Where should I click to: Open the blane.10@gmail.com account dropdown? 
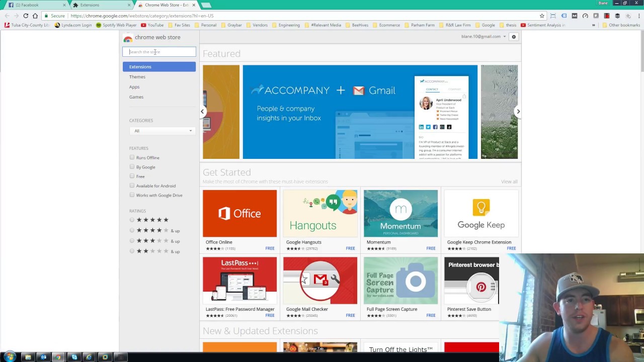coord(484,37)
